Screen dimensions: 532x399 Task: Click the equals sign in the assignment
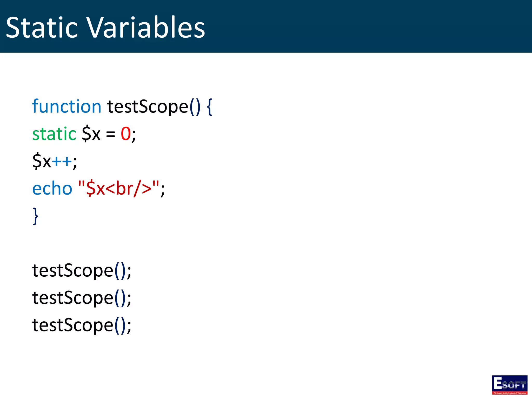tap(110, 135)
